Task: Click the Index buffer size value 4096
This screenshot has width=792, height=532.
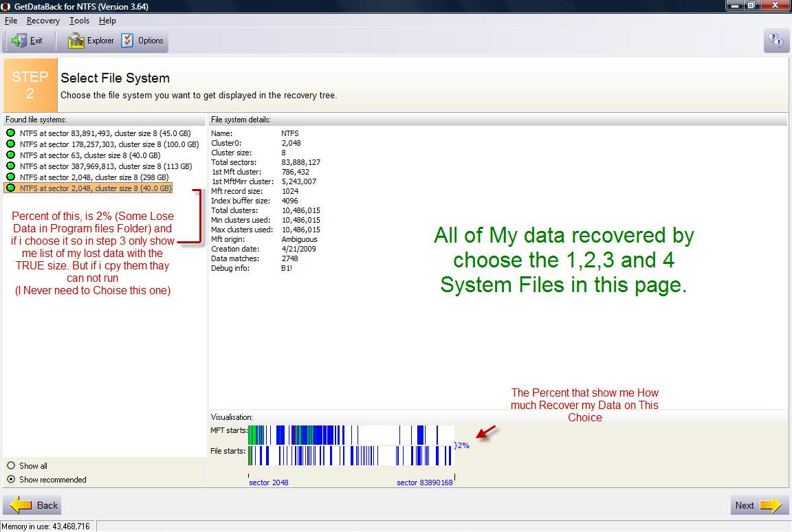Action: click(290, 201)
